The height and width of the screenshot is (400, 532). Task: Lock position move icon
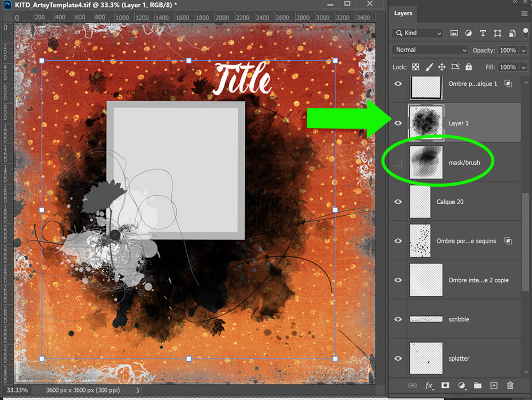(x=442, y=67)
